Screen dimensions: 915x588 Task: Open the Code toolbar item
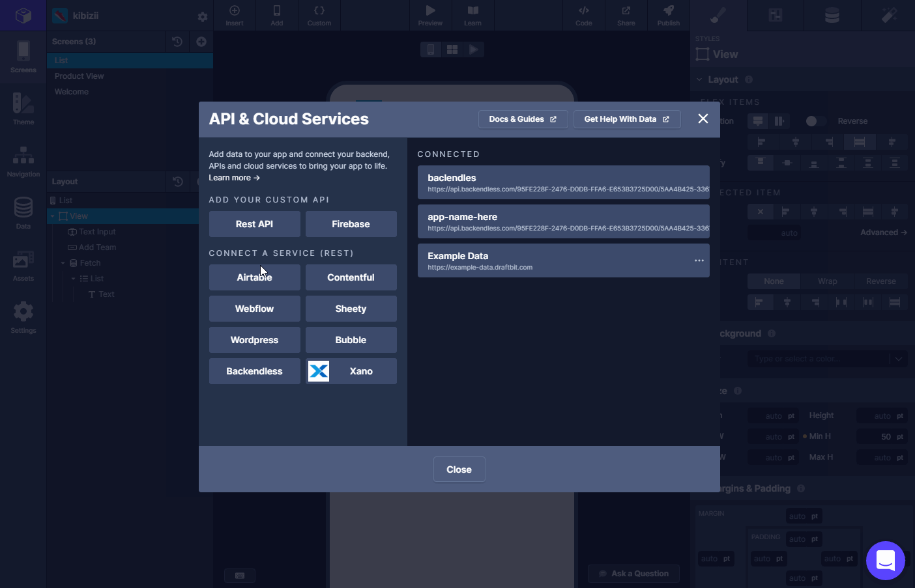584,15
